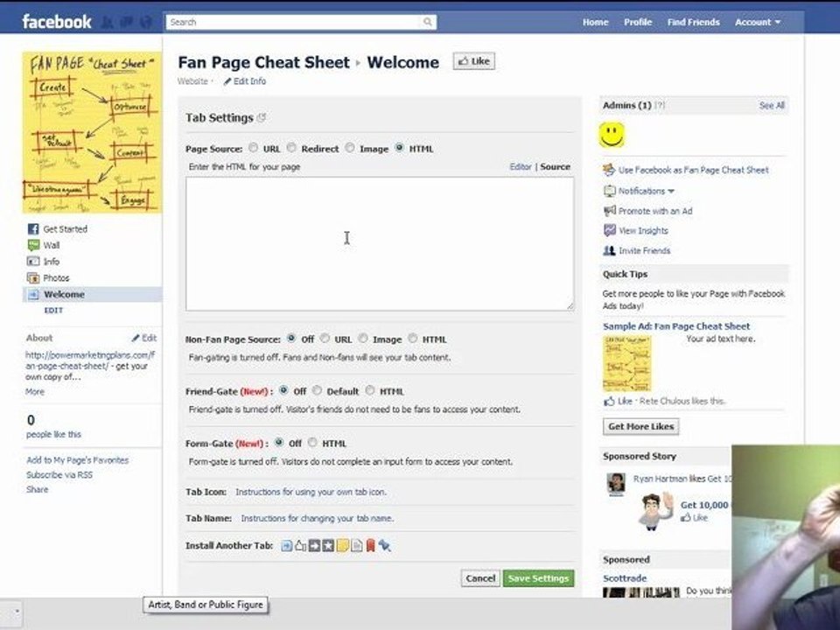Viewport: 840px width, 630px height.
Task: Click the Cancel button
Action: pyautogui.click(x=480, y=578)
